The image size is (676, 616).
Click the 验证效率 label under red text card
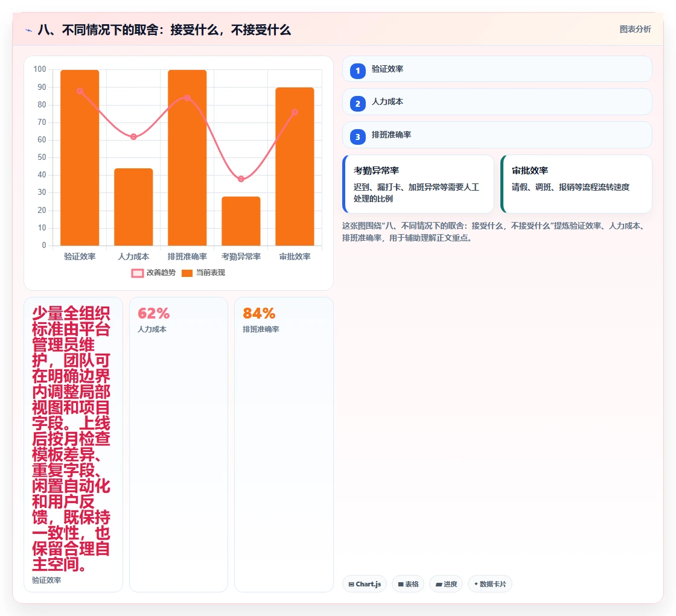(x=46, y=580)
